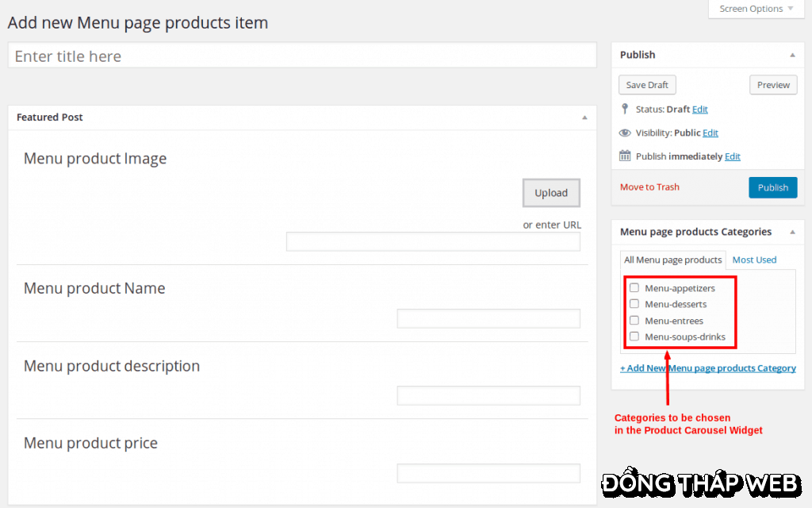Switch to the Most Used tab
The width and height of the screenshot is (812, 508).
754,260
